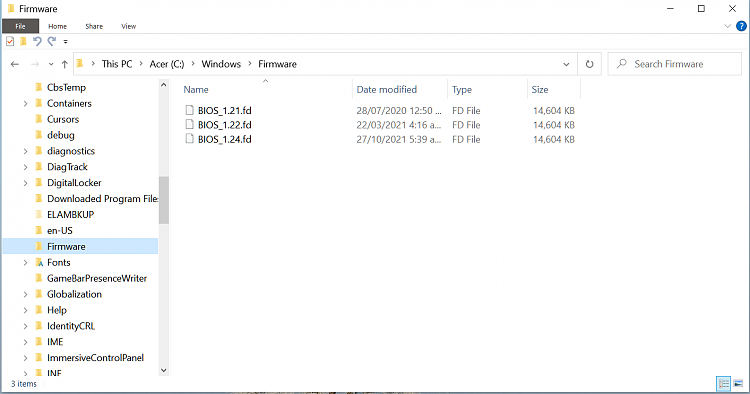Open the address bar history dropdown
Screen dimensions: 750x394
tap(566, 64)
